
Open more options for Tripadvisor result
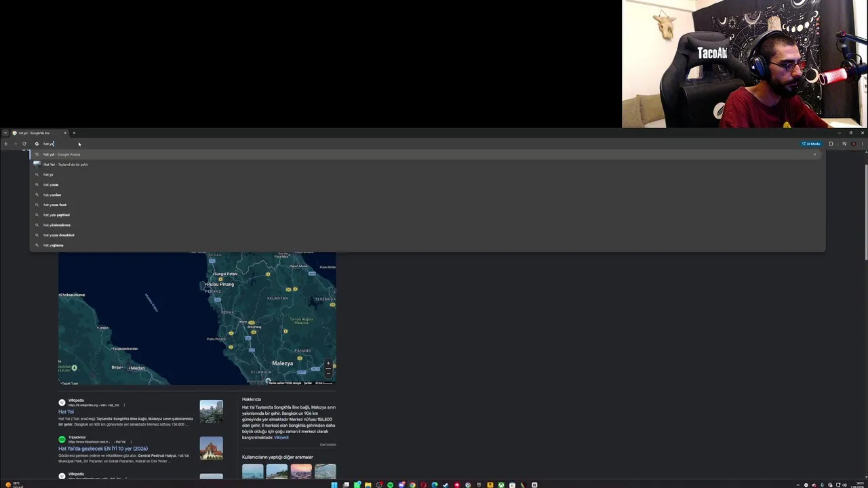pos(131,442)
